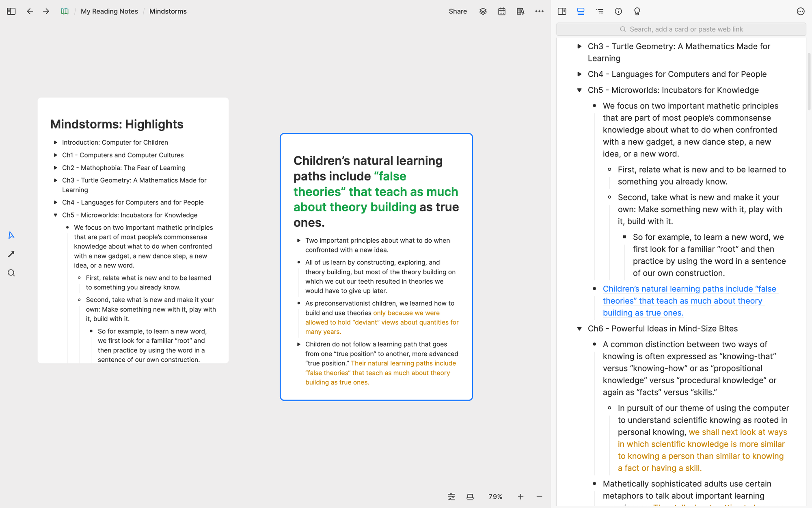Toggle the left sidebar panel icon
The image size is (812, 508).
(x=11, y=11)
